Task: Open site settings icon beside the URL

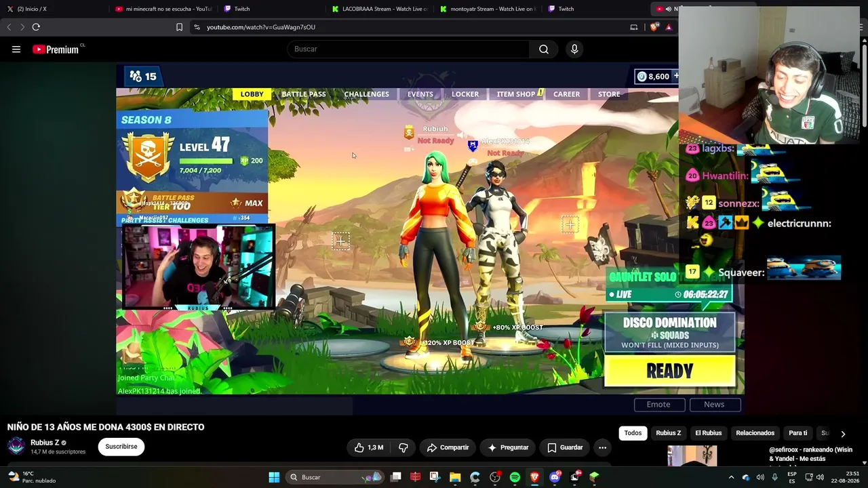Action: pyautogui.click(x=197, y=27)
